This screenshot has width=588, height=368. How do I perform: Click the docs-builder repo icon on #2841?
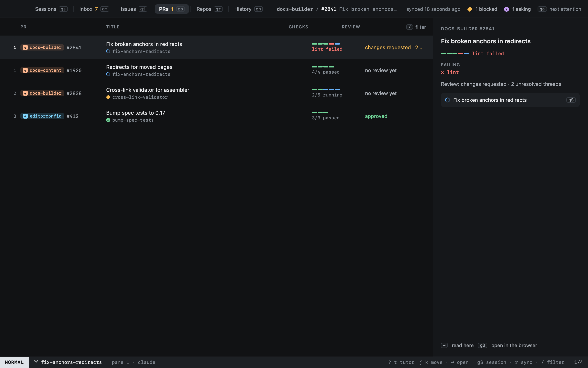click(25, 47)
